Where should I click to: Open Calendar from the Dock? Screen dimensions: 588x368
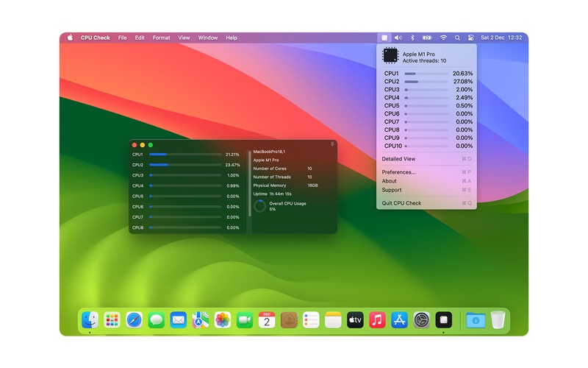click(x=267, y=320)
